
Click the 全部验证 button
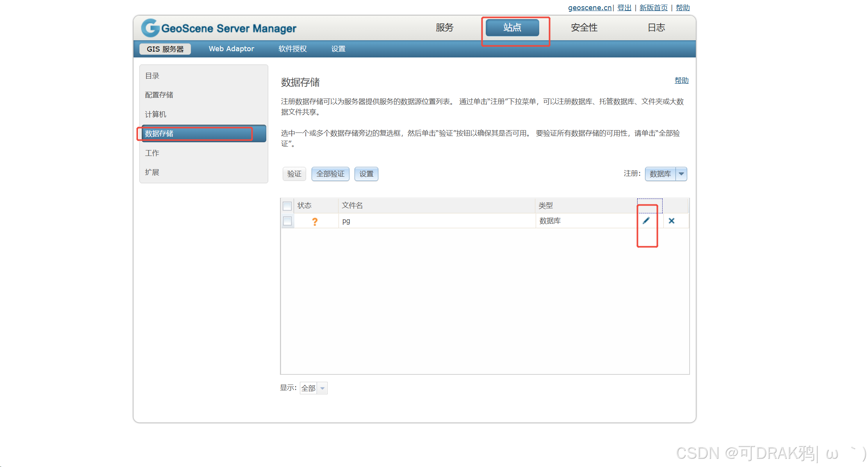pos(330,174)
